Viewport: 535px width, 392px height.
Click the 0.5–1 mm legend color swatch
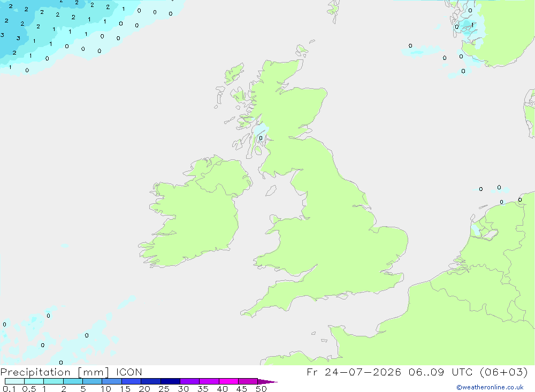(x=34, y=381)
